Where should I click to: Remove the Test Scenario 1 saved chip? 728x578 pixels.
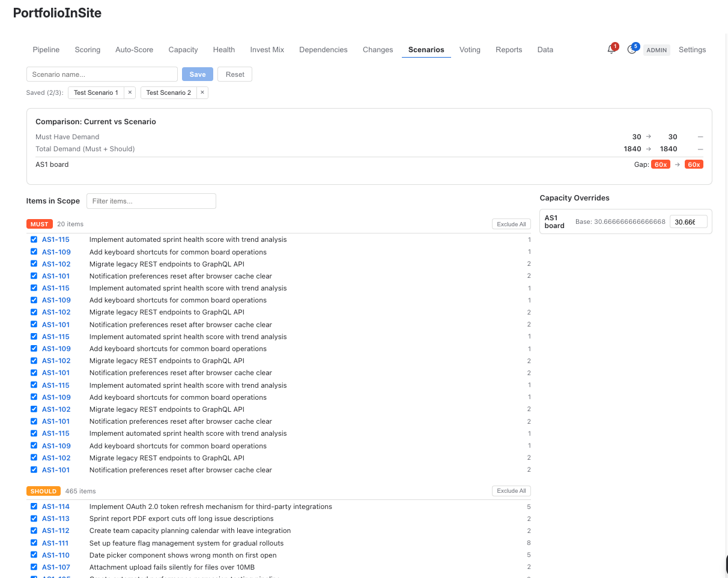tap(129, 92)
